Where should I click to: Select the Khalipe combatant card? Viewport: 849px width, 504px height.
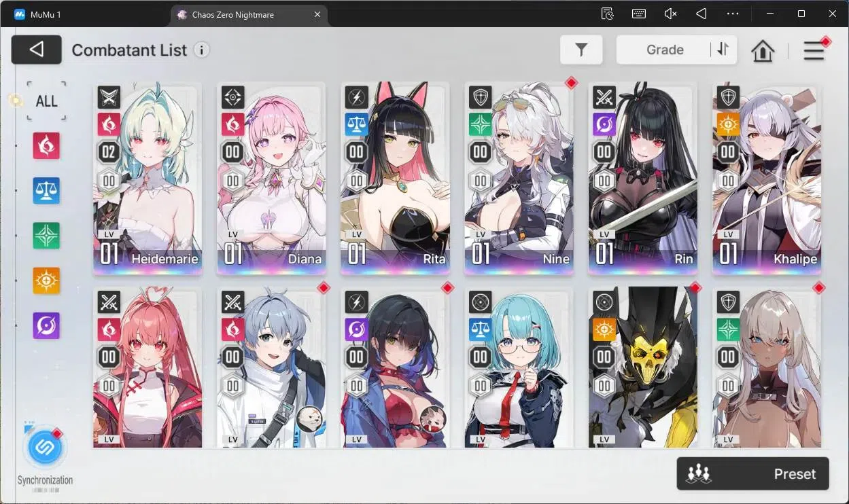[767, 179]
